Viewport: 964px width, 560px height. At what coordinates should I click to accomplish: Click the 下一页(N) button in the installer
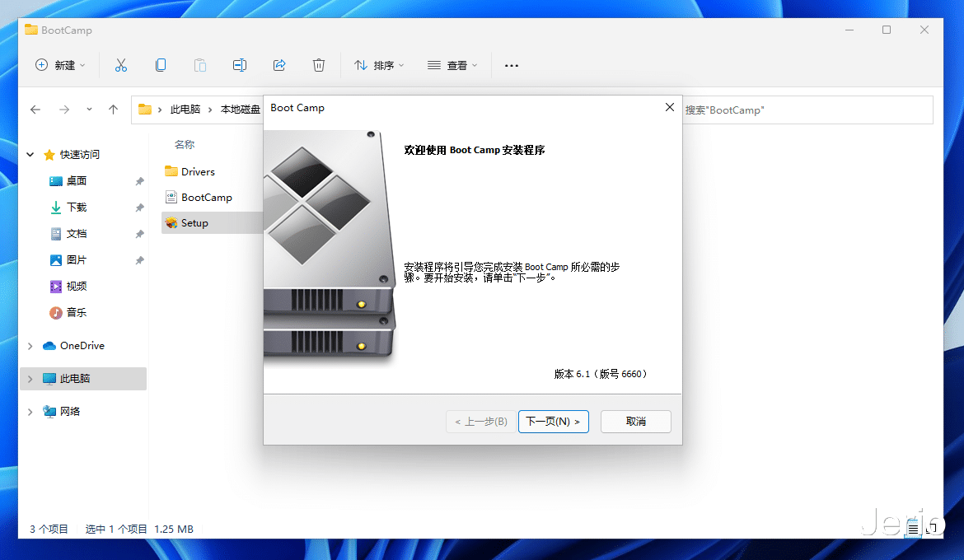(x=553, y=421)
